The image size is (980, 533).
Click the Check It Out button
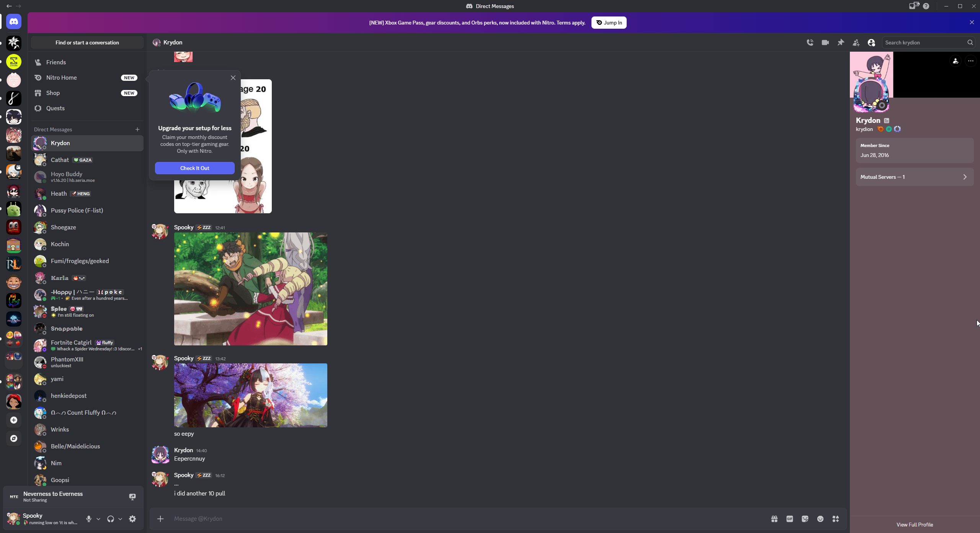[195, 168]
